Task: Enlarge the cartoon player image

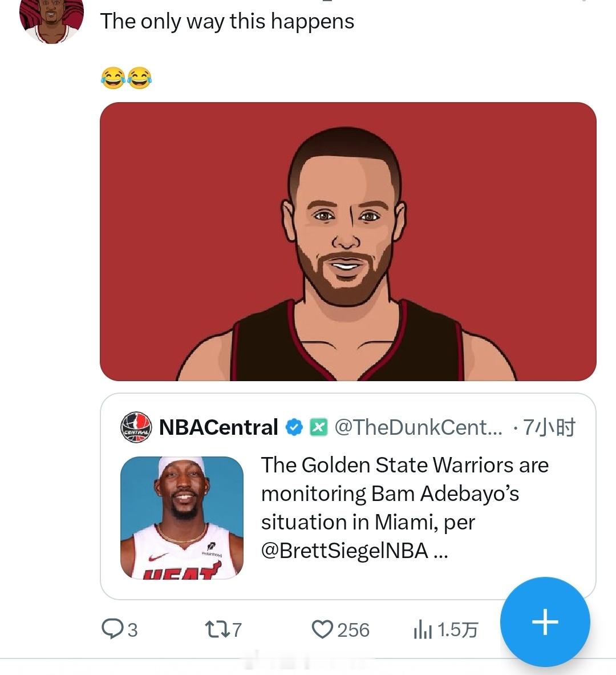Action: coord(348,241)
